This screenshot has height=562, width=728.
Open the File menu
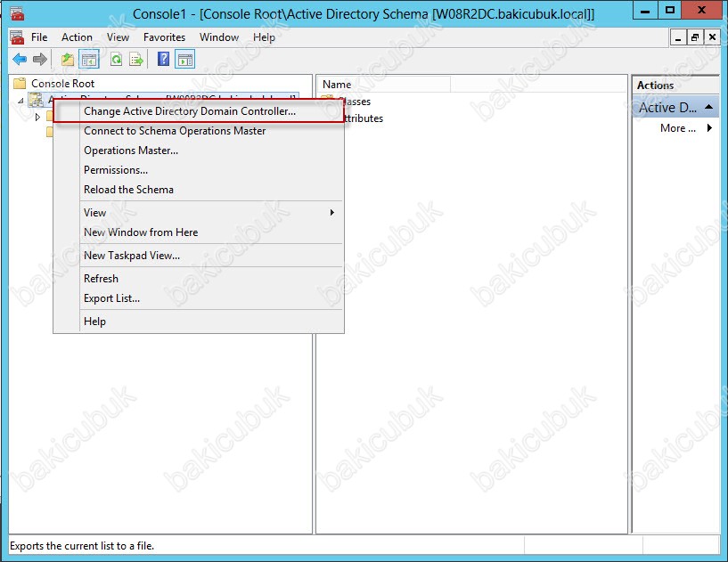pyautogui.click(x=39, y=37)
